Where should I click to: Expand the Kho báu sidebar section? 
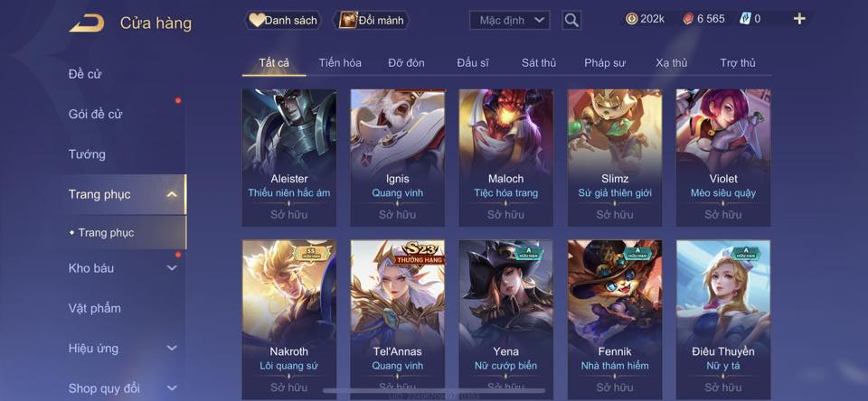(172, 267)
